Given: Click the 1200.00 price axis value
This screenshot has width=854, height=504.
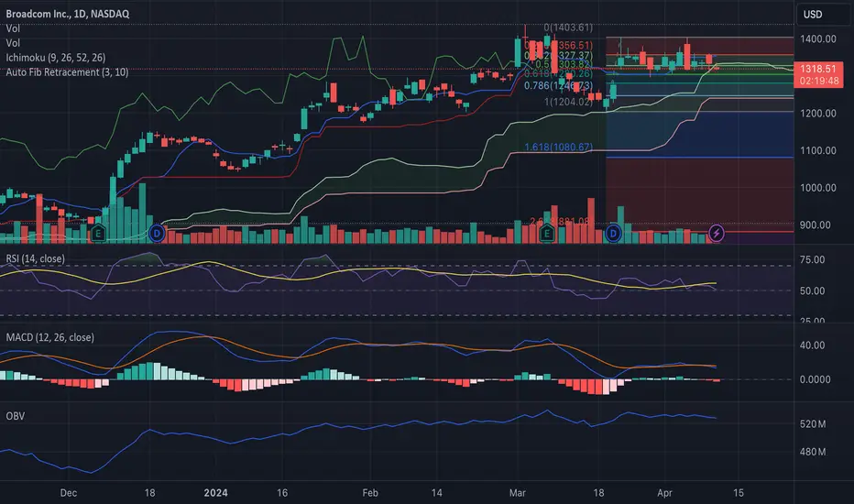Looking at the screenshot, I should (818, 114).
